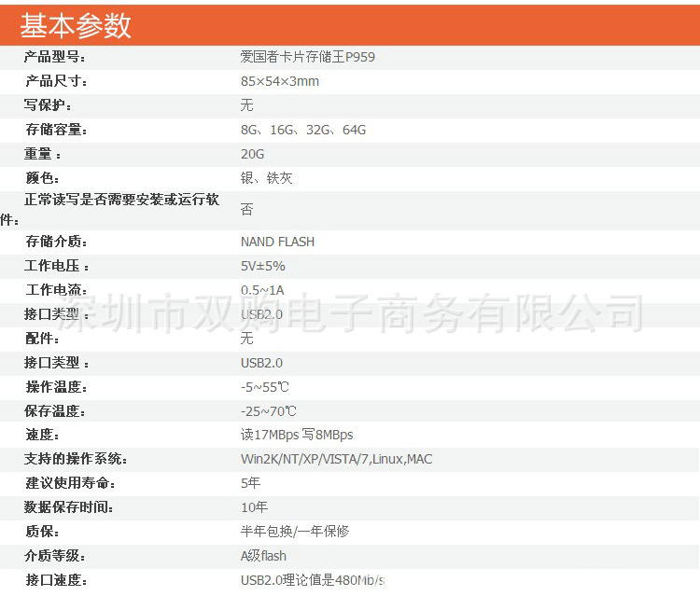Click the temperature value -5~55℃
Image resolution: width=700 pixels, height=610 pixels.
pyautogui.click(x=265, y=387)
